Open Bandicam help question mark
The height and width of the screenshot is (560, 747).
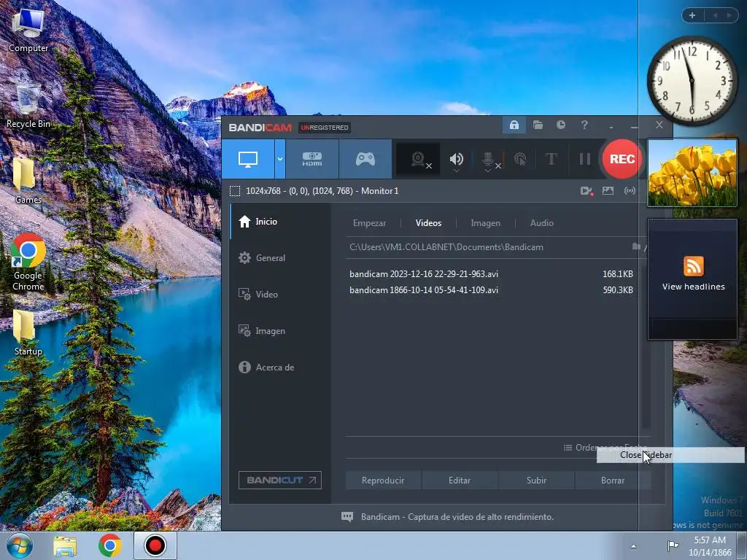[584, 125]
